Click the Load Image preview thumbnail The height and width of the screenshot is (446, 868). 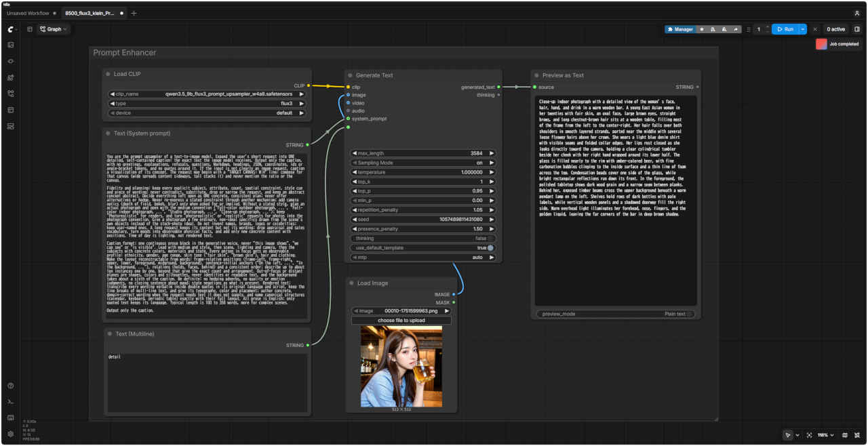[x=401, y=366]
